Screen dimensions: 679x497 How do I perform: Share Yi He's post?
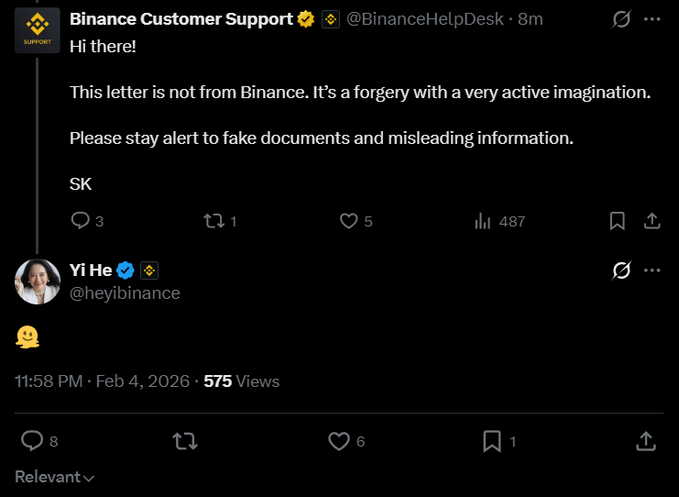646,440
